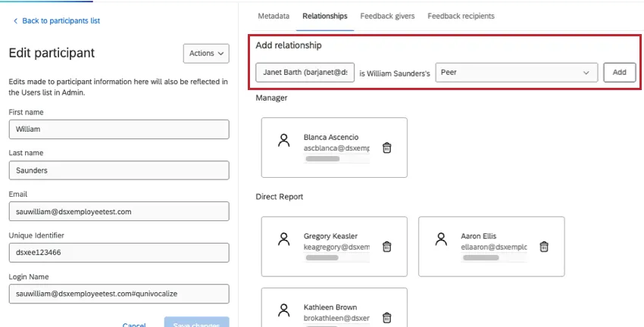Click the Cancel link
The width and height of the screenshot is (644, 327).
pyautogui.click(x=134, y=324)
